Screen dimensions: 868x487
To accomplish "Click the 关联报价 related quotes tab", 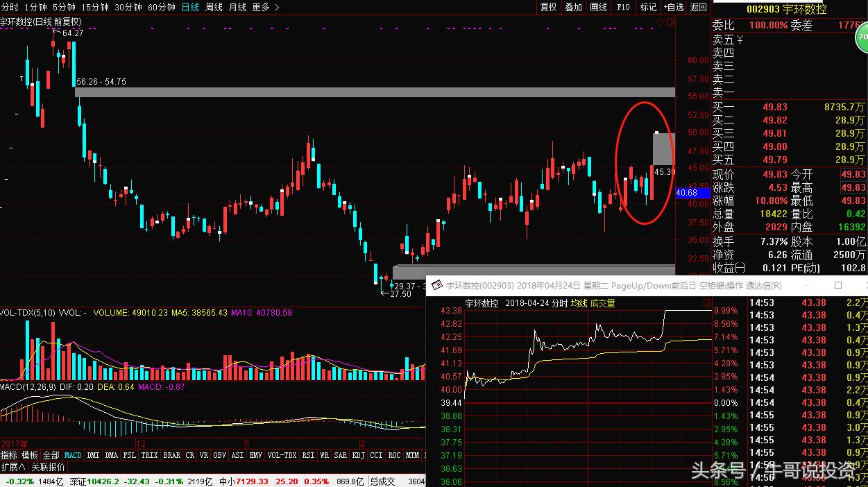I will click(x=48, y=467).
